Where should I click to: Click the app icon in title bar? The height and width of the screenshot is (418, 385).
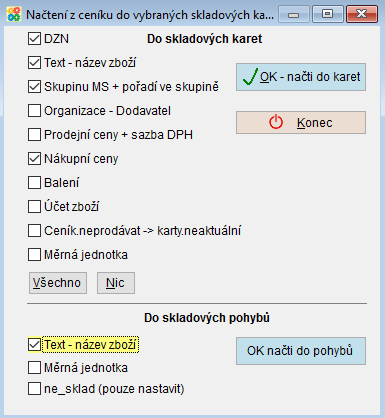coord(14,14)
